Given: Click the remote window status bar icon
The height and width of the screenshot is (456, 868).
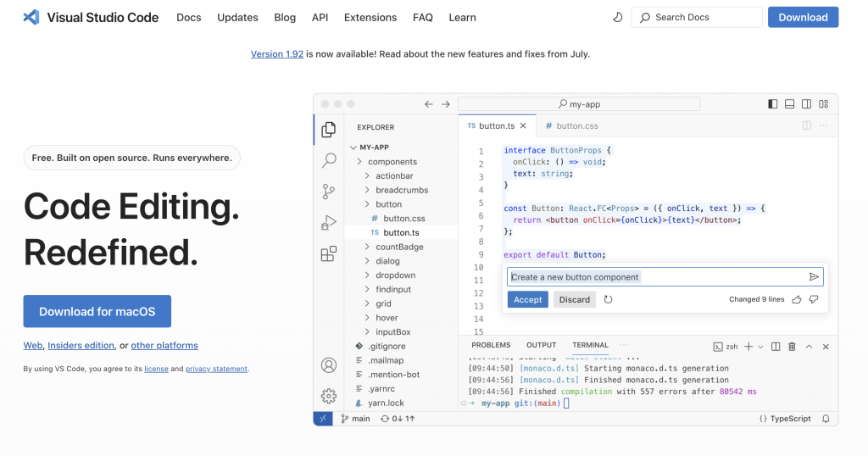Looking at the screenshot, I should pos(323,419).
